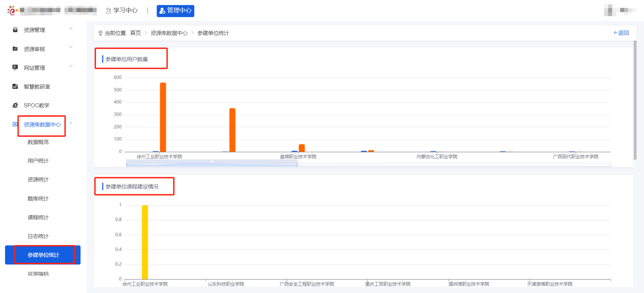Screen dimensions: 644x293
Task: Click the SPOC教学 icon in sidebar
Action: click(15, 106)
